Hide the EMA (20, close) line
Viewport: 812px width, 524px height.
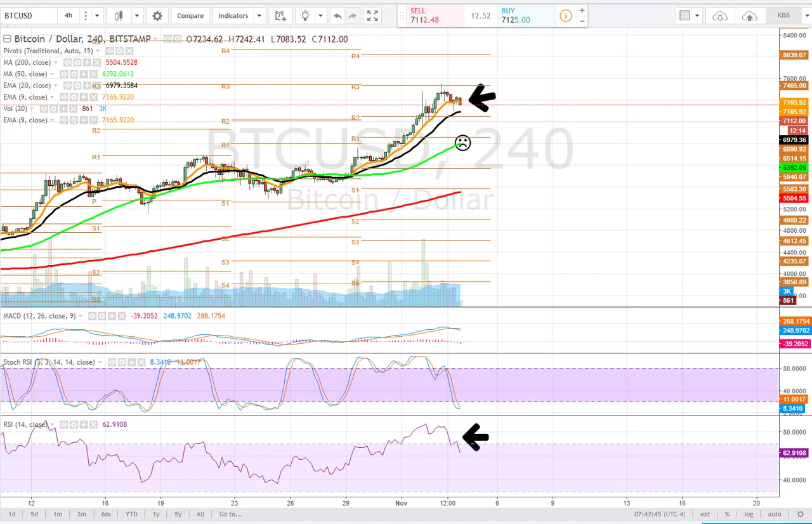(66, 85)
